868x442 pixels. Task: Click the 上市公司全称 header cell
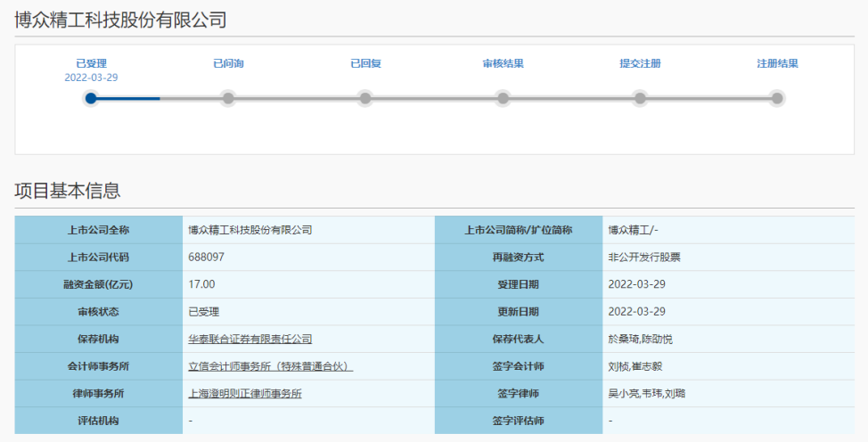[99, 230]
